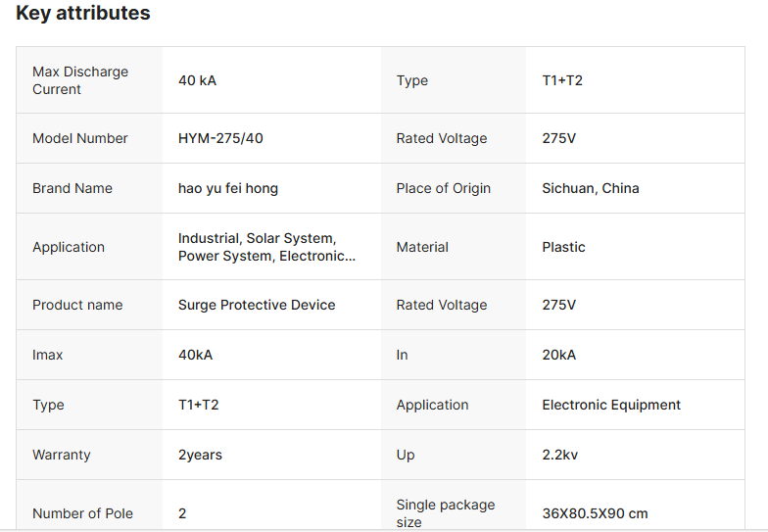Click the Electronic Equipment value
The height and width of the screenshot is (532, 768).
(611, 405)
